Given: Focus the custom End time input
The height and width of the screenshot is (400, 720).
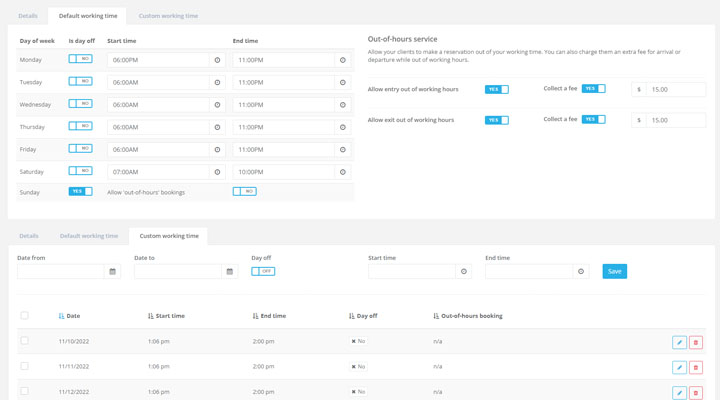Looking at the screenshot, I should point(529,271).
